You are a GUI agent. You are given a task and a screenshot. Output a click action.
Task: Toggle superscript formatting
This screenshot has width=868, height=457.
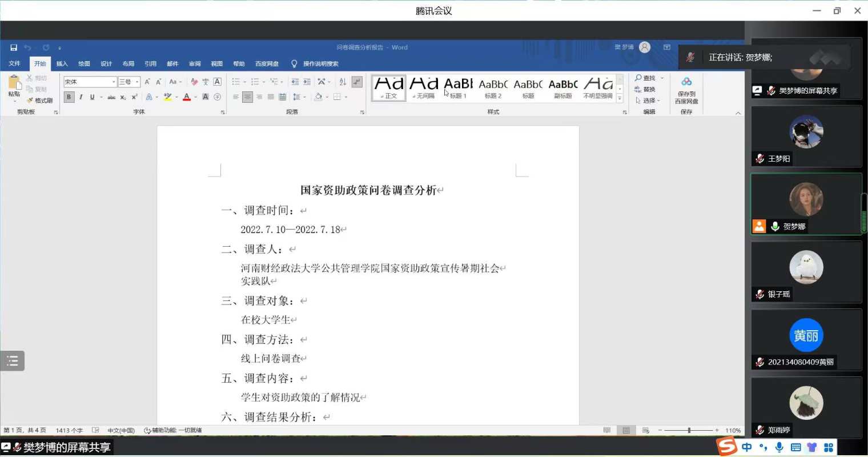134,97
